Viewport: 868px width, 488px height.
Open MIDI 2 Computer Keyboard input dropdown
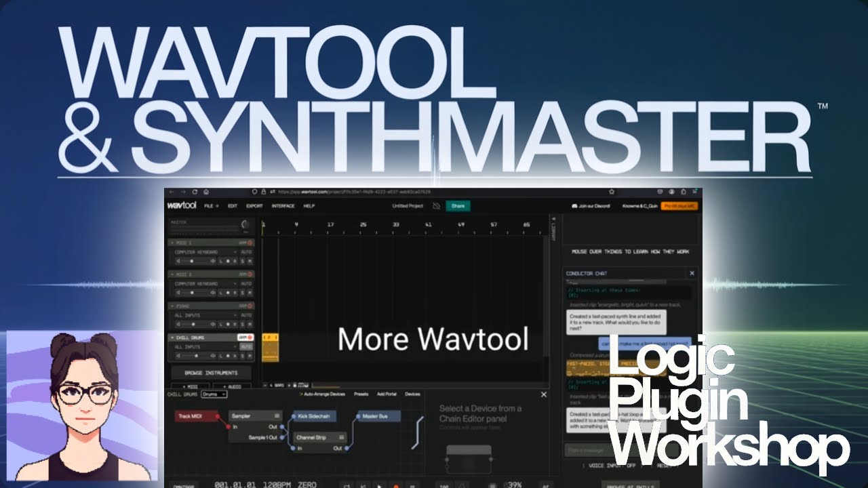[205, 283]
